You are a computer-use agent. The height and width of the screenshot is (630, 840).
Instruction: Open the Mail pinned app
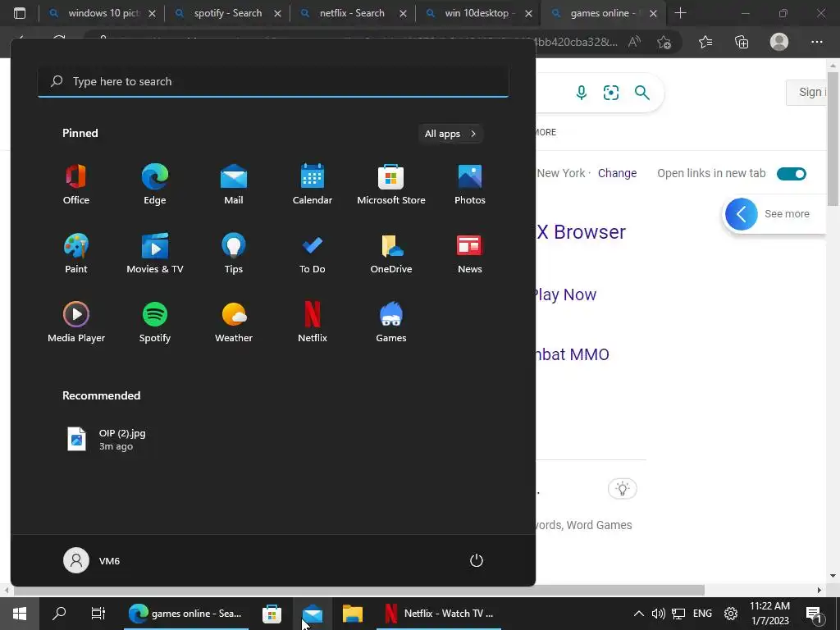point(234,185)
